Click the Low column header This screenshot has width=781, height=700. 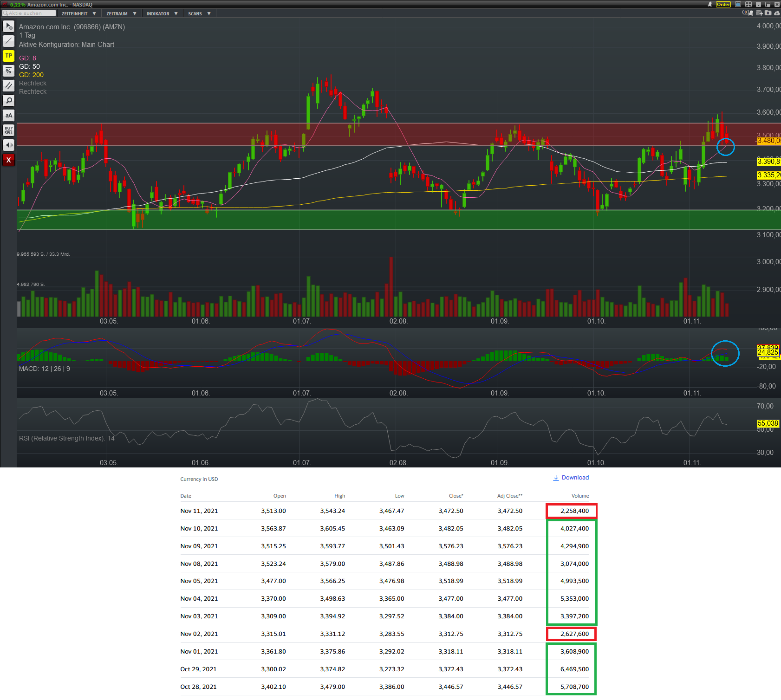click(399, 496)
